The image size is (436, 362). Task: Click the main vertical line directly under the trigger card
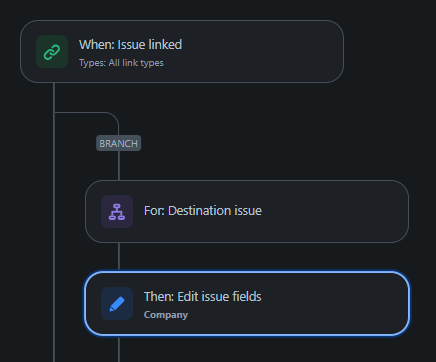[x=54, y=97]
